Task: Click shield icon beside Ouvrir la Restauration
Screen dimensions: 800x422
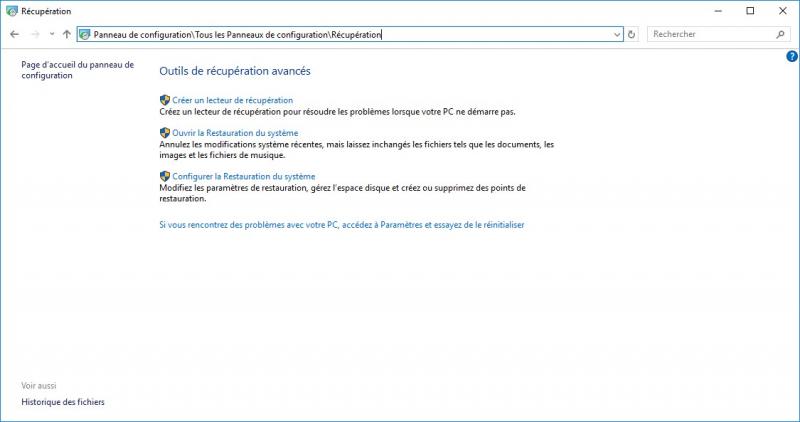Action: tap(165, 133)
